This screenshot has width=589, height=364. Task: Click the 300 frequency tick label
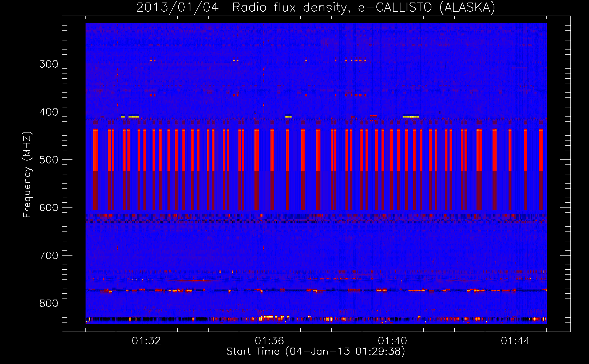49,64
